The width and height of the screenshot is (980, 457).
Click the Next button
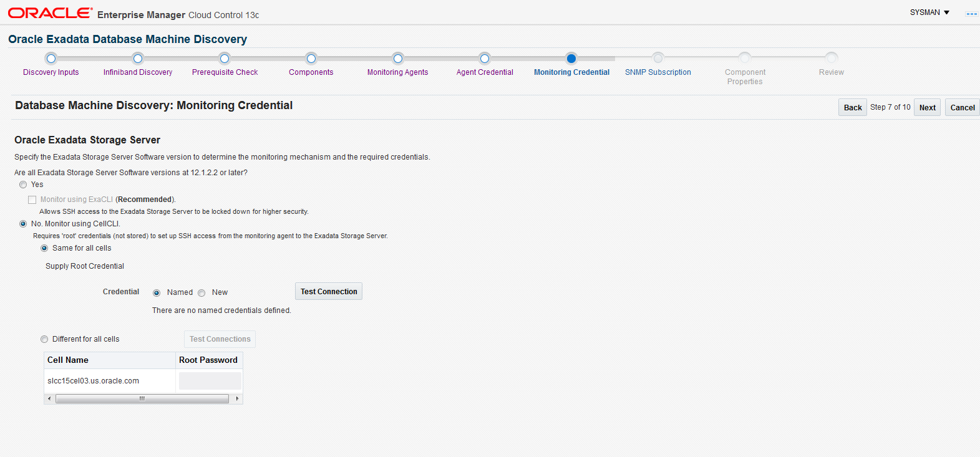(928, 107)
